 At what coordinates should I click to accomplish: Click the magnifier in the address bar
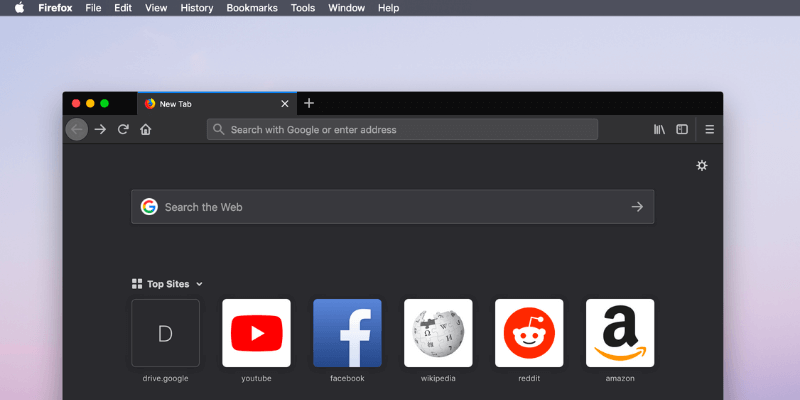[218, 130]
